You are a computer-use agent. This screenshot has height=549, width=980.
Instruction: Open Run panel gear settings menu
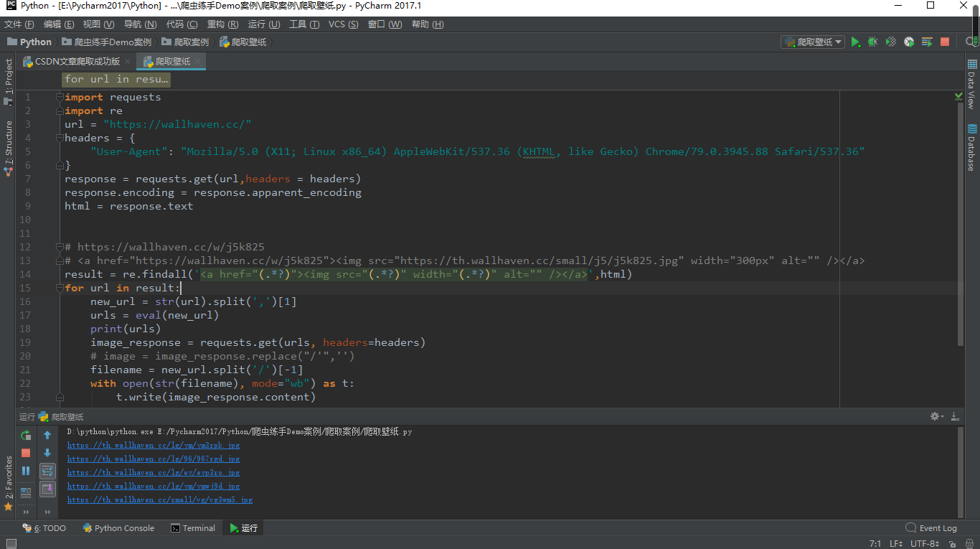point(936,416)
